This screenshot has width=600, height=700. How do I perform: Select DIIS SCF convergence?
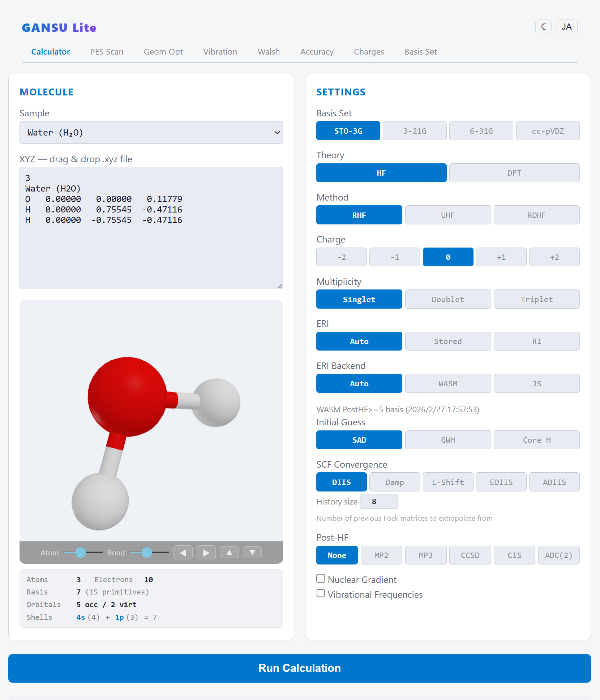pyautogui.click(x=342, y=482)
